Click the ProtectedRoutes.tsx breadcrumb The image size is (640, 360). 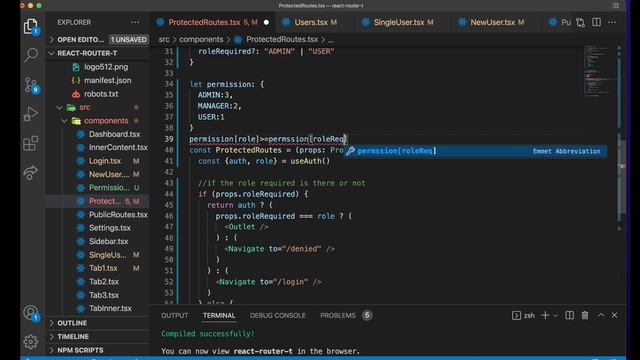pos(282,40)
